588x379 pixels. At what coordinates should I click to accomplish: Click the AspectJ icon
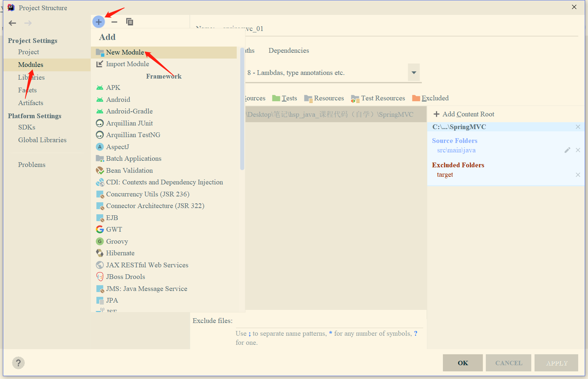(100, 147)
